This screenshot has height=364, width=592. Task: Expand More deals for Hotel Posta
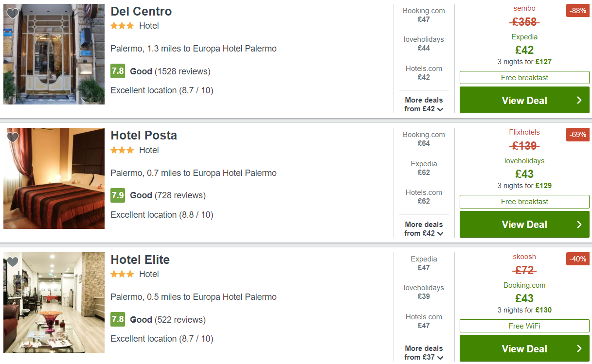point(424,229)
